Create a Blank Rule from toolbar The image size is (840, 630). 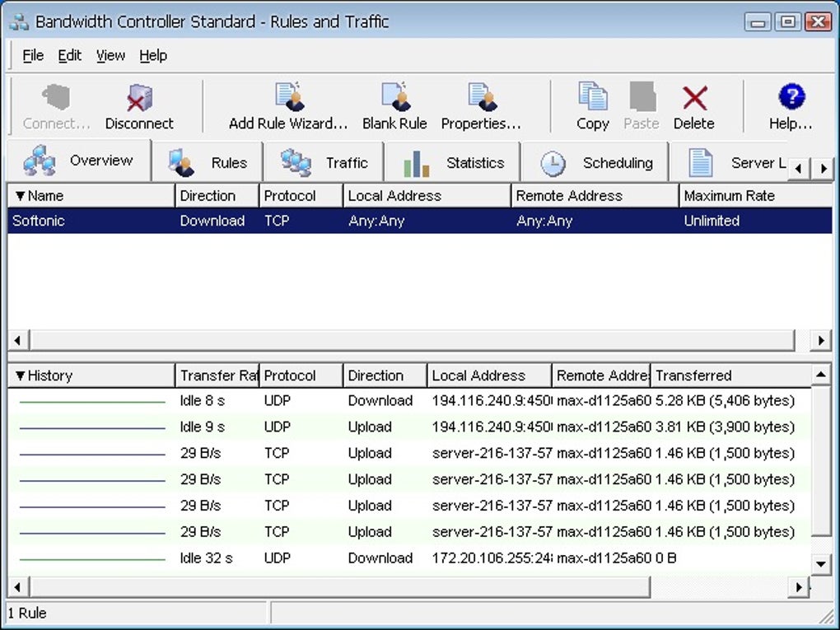pyautogui.click(x=394, y=107)
